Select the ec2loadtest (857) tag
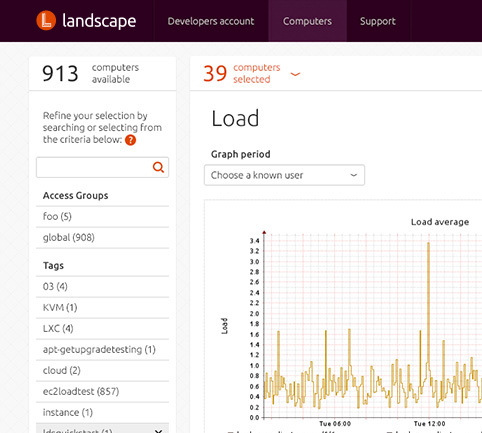The width and height of the screenshot is (482, 433). click(102, 392)
